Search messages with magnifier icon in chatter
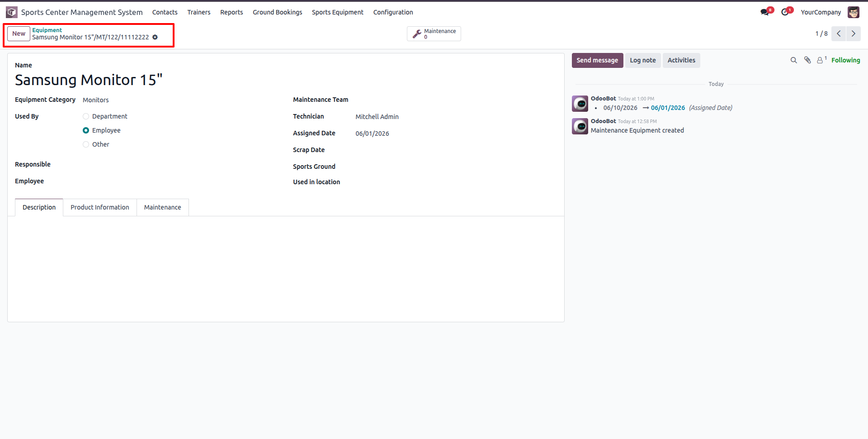868x439 pixels. click(x=793, y=60)
